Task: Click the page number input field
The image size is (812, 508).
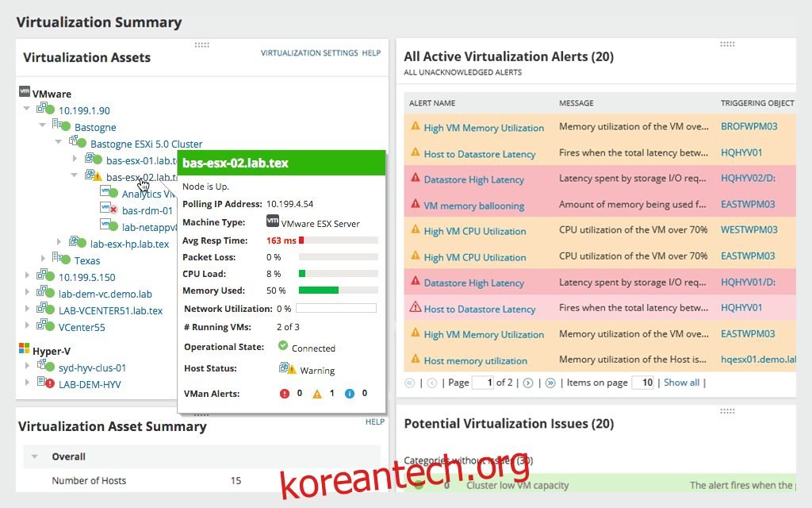Action: [x=482, y=383]
